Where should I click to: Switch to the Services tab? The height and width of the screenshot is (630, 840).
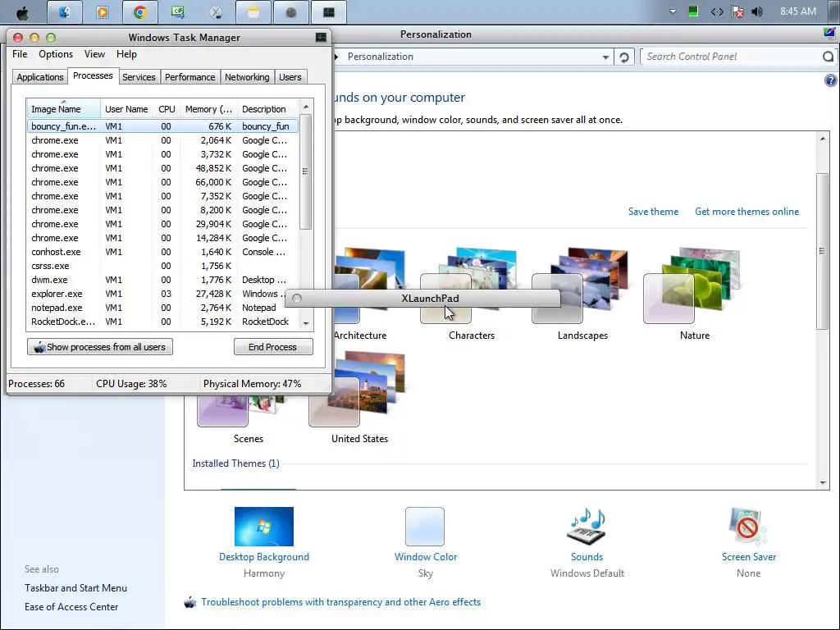[139, 77]
